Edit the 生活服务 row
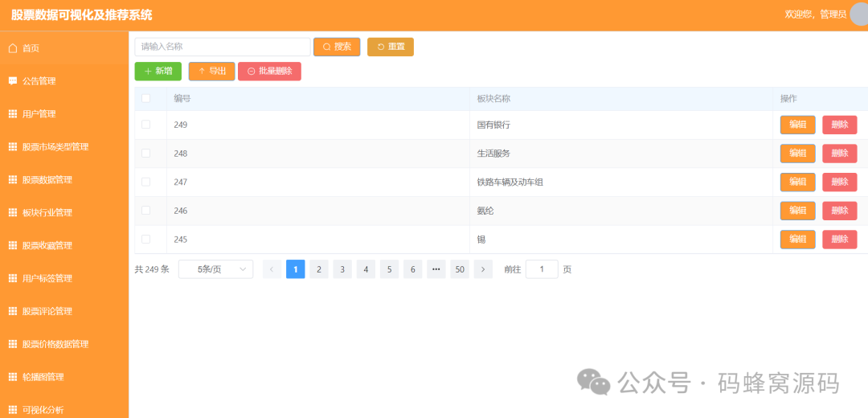 pyautogui.click(x=798, y=154)
